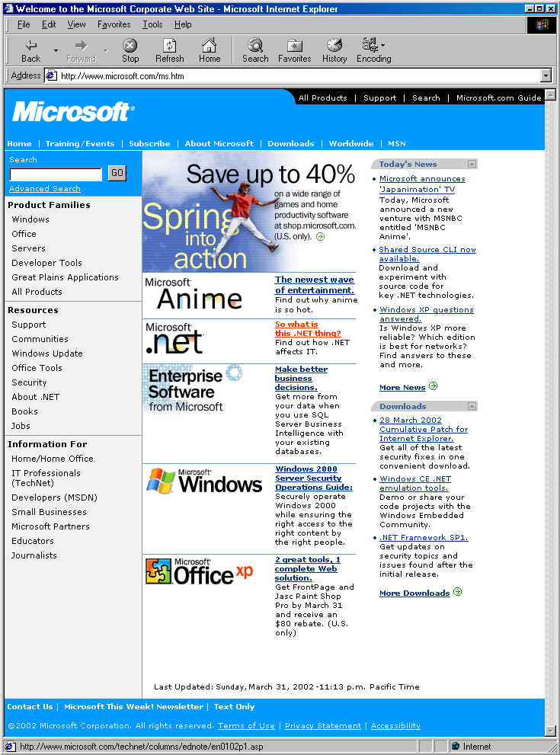Image resolution: width=560 pixels, height=755 pixels.
Task: Open the History pane
Action: coord(334,50)
